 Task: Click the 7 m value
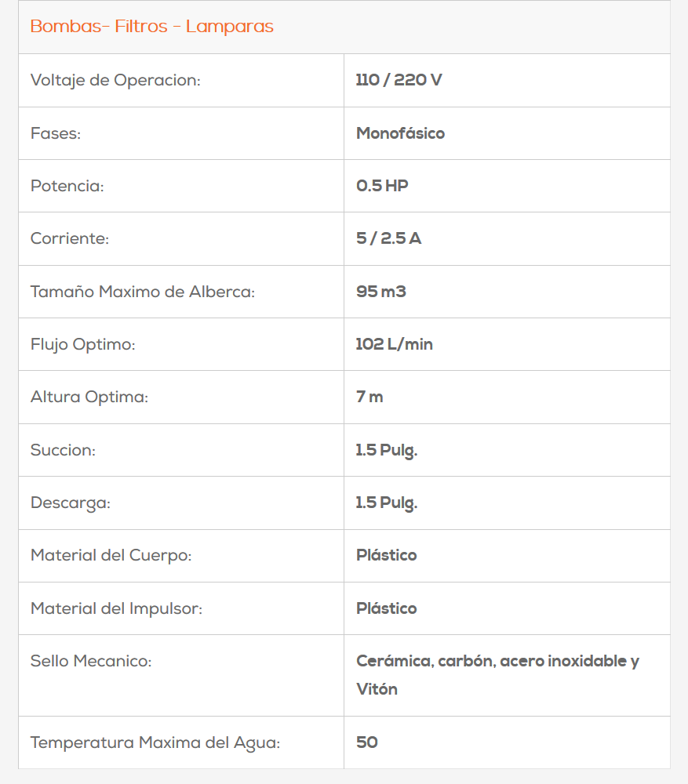coord(369,397)
